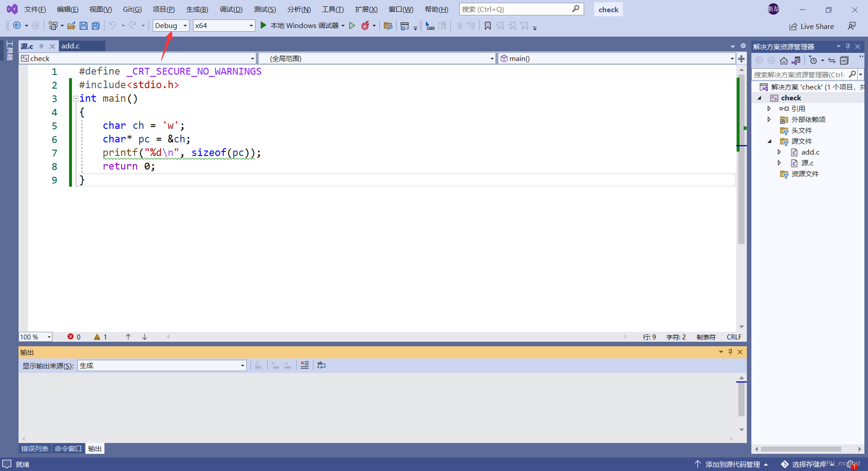The image size is (868, 471).
Task: Click the Pending Changes Filter clock icon
Action: (813, 61)
